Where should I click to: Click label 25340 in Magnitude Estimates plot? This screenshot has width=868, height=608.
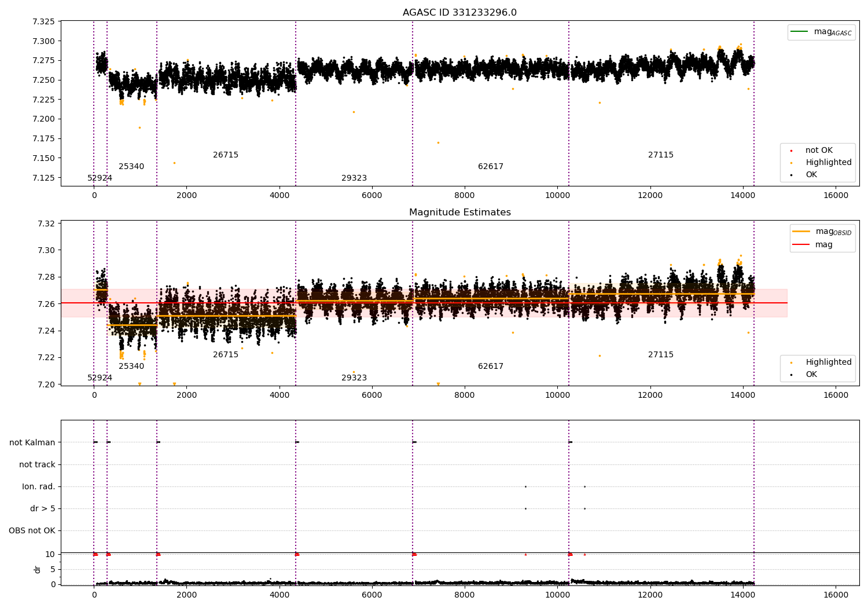(131, 367)
